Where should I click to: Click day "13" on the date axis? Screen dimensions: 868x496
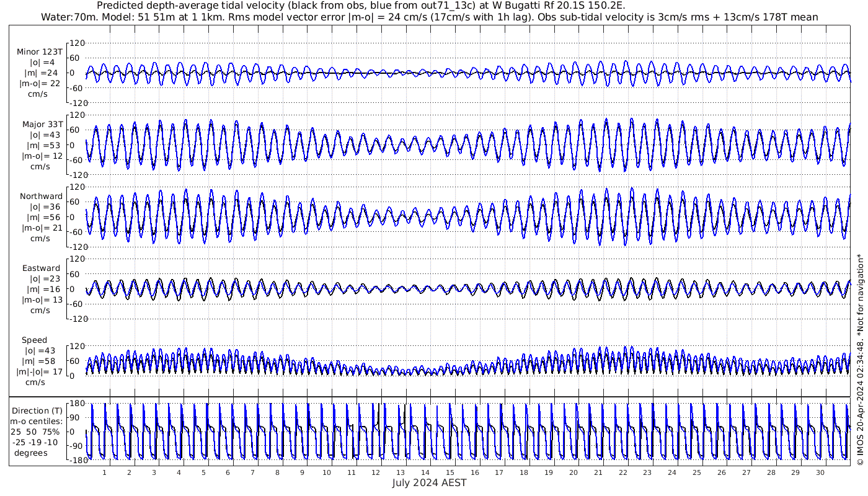401,472
